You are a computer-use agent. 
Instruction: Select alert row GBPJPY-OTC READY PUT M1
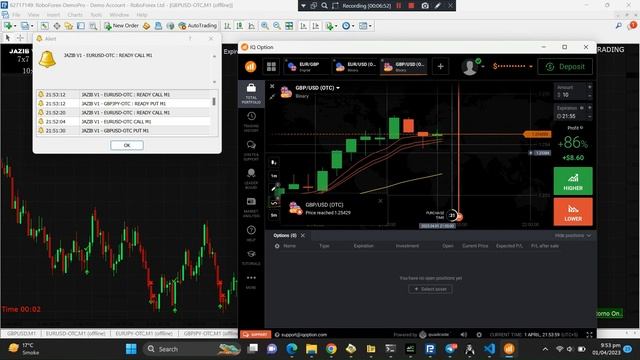[124, 104]
